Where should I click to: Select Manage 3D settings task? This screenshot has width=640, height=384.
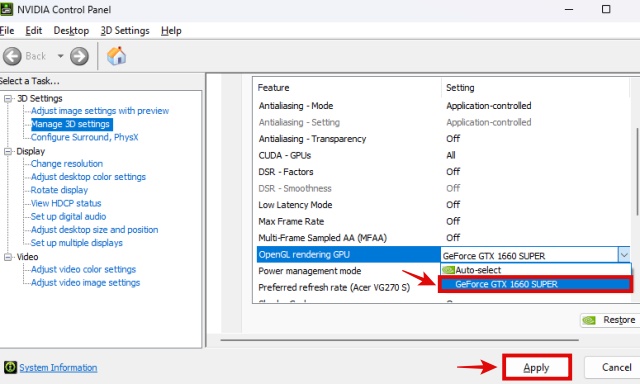point(71,124)
